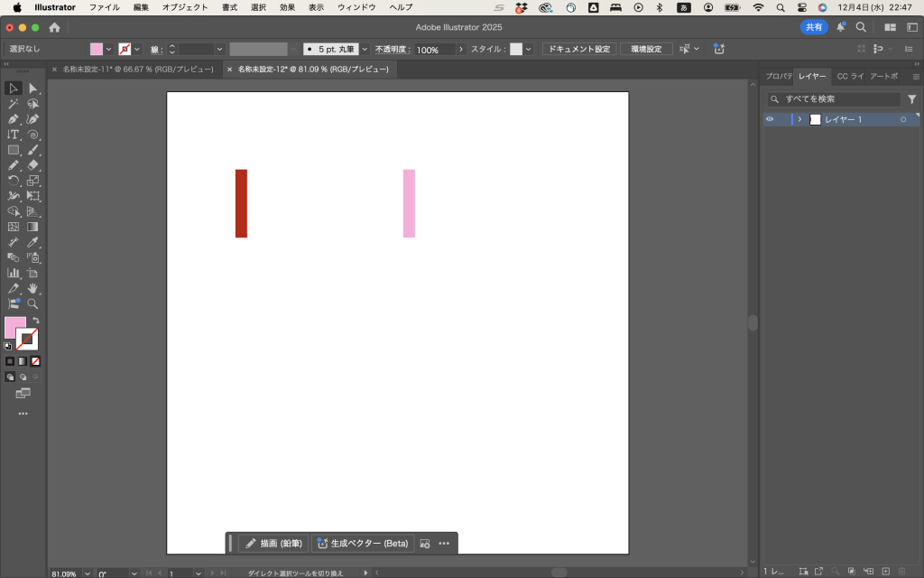Activate the Zoom tool in toolbar
This screenshot has width=924, height=578.
tap(32, 303)
